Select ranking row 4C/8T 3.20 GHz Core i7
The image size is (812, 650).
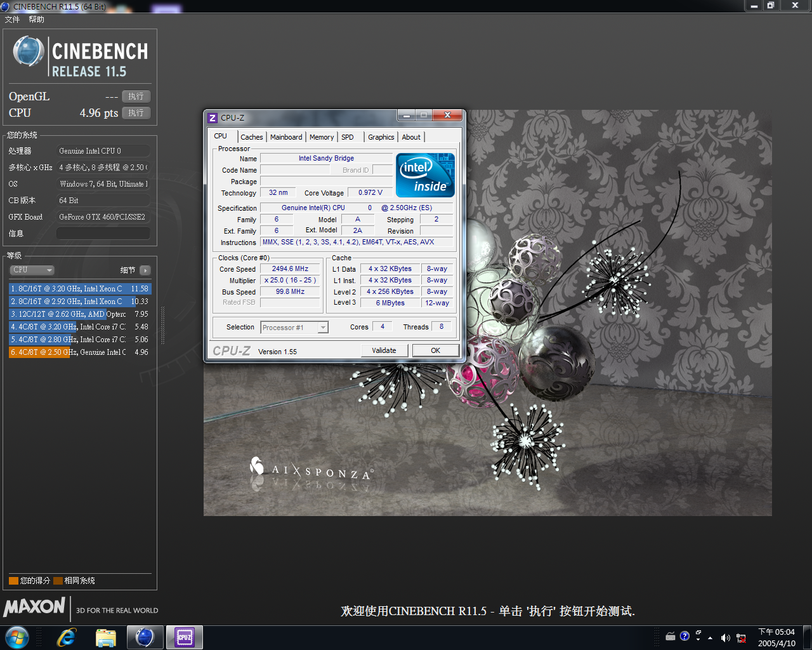point(80,327)
